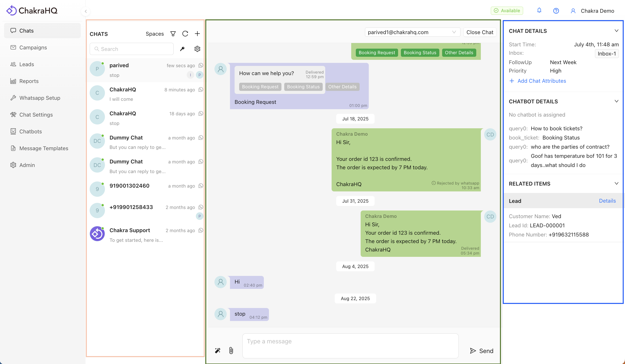Click the green Other Details button
The width and height of the screenshot is (625, 364).
pos(459,53)
